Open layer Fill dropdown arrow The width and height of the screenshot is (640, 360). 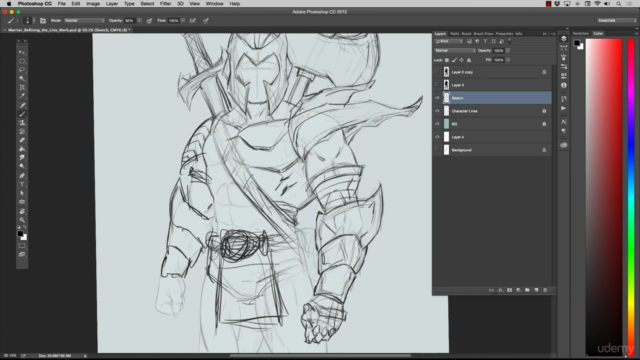(x=508, y=60)
